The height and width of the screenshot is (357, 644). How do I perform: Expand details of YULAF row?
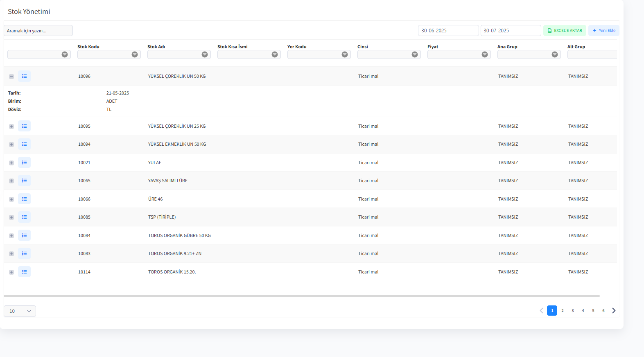[x=11, y=163]
